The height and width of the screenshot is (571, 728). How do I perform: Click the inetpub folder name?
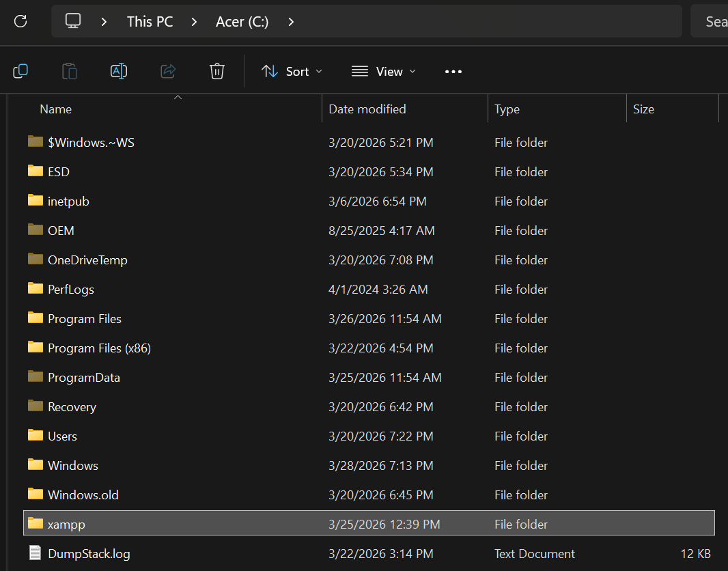pyautogui.click(x=68, y=201)
